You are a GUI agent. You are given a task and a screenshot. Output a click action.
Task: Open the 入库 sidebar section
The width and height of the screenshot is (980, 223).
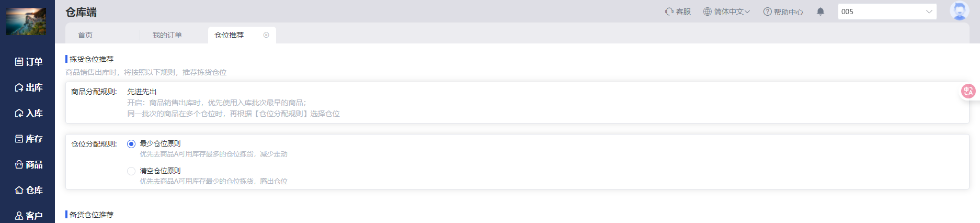pos(28,113)
